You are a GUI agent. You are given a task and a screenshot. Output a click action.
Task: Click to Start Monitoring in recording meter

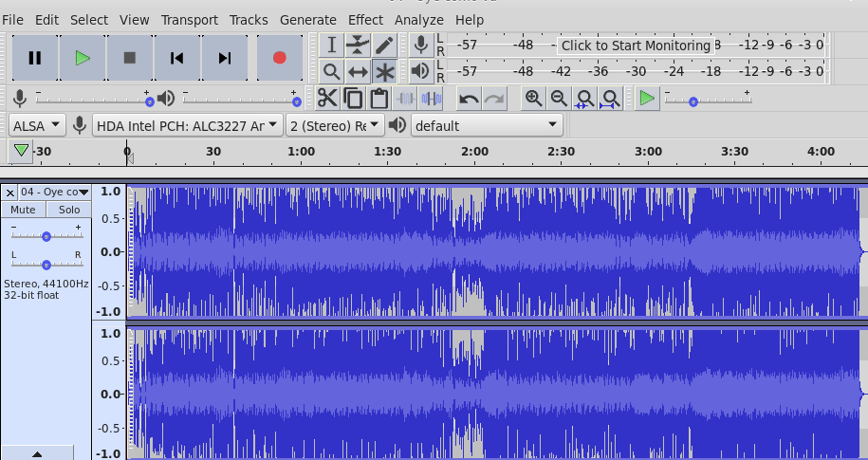pyautogui.click(x=635, y=46)
